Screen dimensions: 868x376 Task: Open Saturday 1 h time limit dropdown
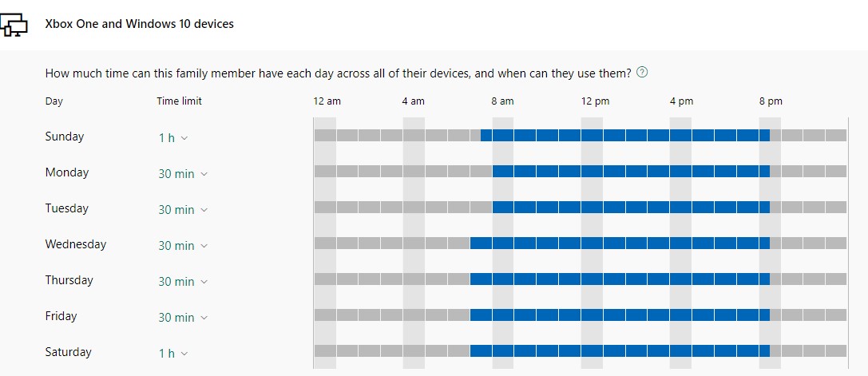[173, 354]
